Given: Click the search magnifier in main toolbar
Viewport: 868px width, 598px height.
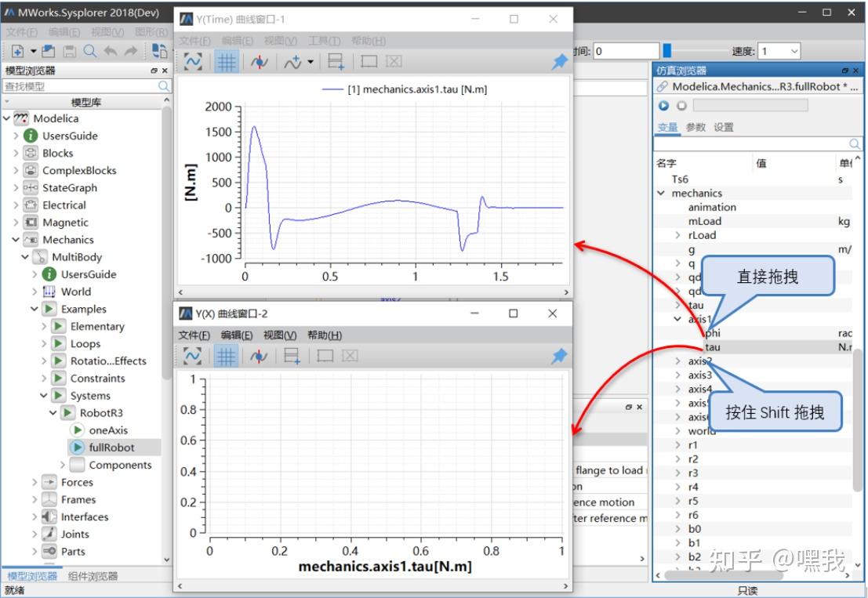Looking at the screenshot, I should pyautogui.click(x=89, y=52).
